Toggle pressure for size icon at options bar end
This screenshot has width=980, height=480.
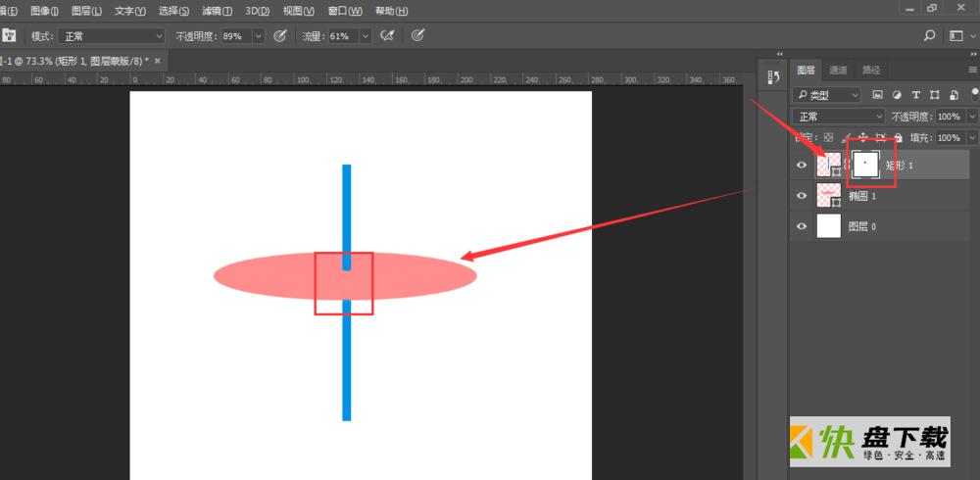click(418, 36)
